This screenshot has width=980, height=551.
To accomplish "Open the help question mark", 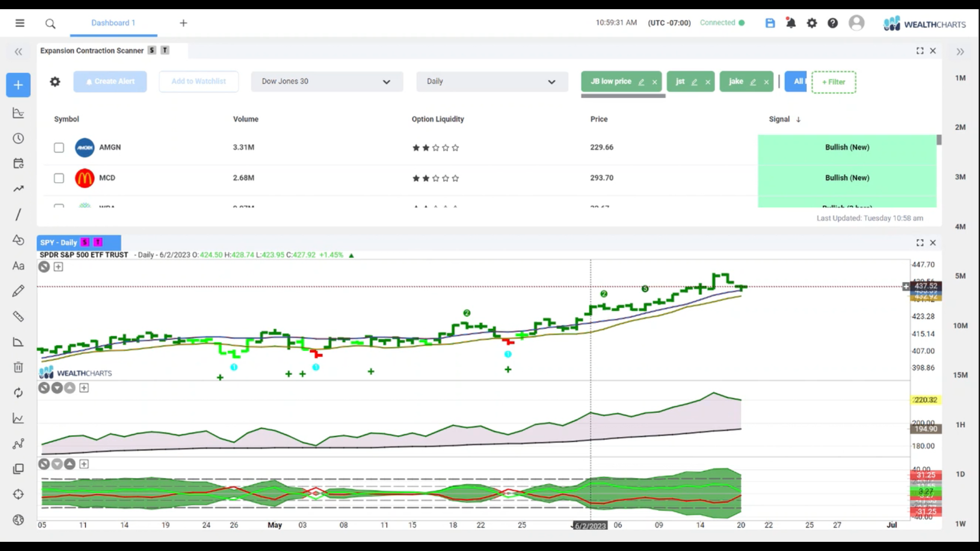I will coord(832,23).
